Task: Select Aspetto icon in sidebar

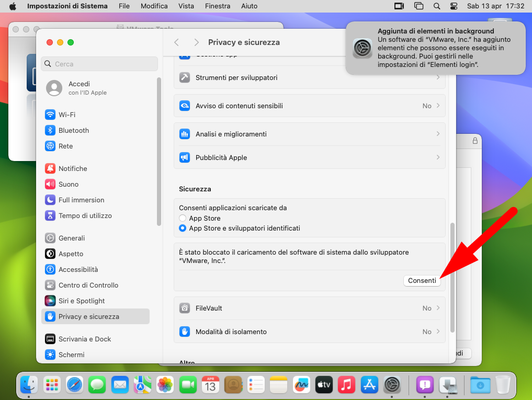Action: tap(50, 254)
